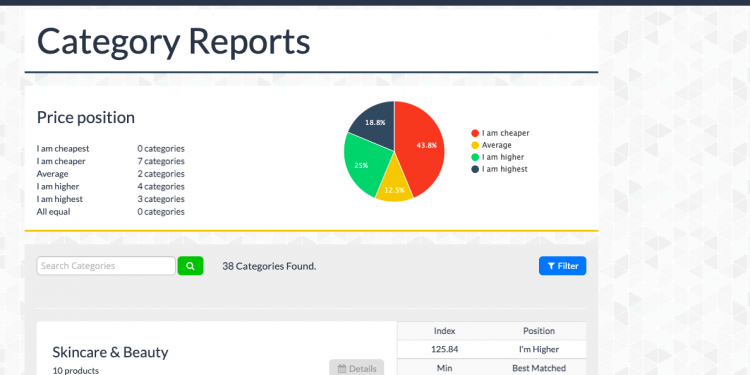Click the 'I am highest' legend label
Viewport: 750px width, 375px height.
click(x=505, y=169)
